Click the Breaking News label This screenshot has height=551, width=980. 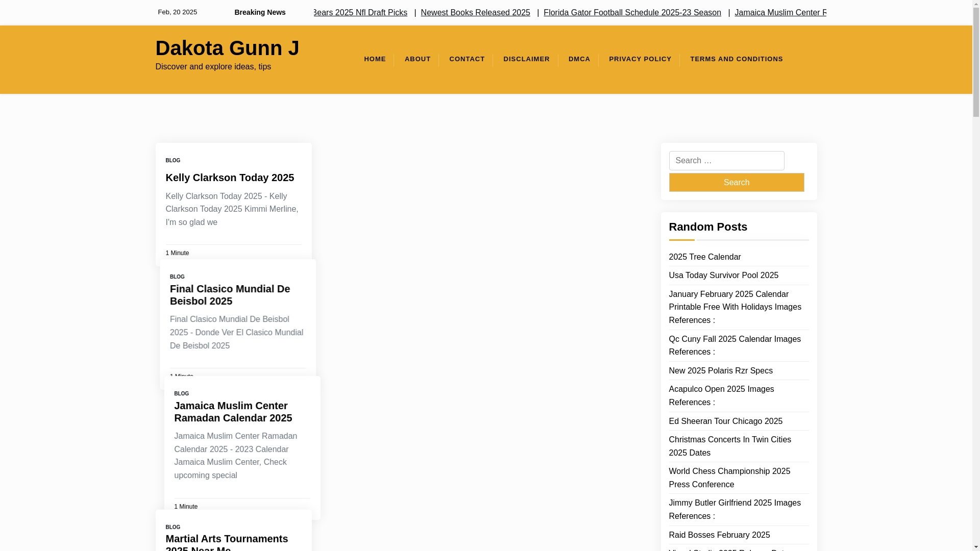[260, 12]
